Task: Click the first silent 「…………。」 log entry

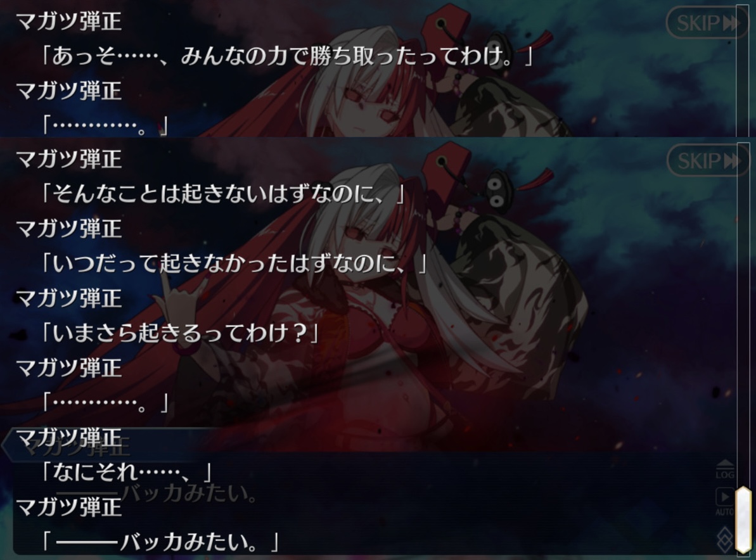Action: click(105, 126)
